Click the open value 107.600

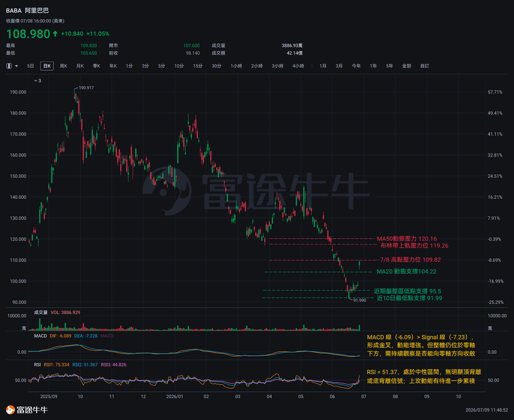click(x=191, y=46)
